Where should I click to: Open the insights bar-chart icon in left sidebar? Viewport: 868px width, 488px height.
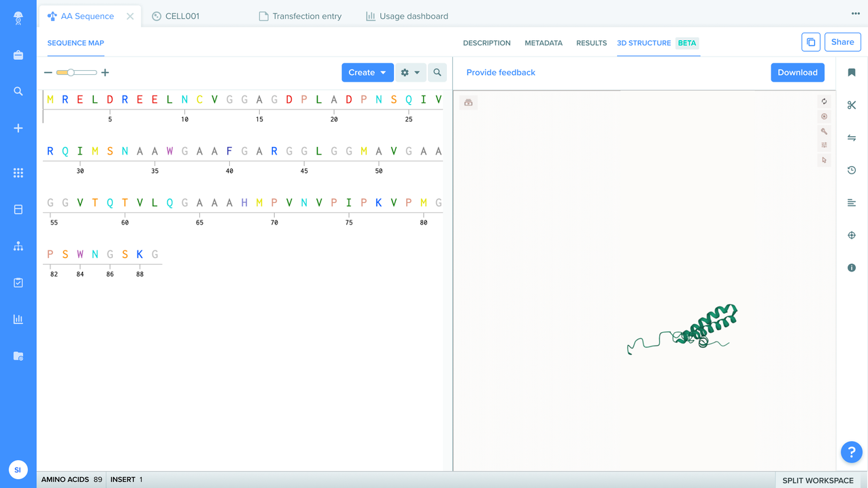(x=18, y=319)
